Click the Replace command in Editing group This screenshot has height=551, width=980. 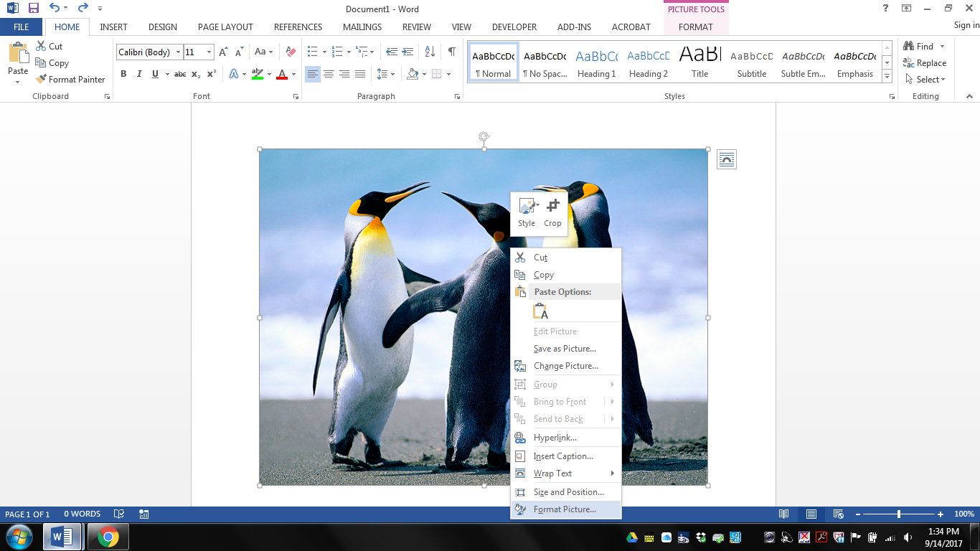click(925, 62)
